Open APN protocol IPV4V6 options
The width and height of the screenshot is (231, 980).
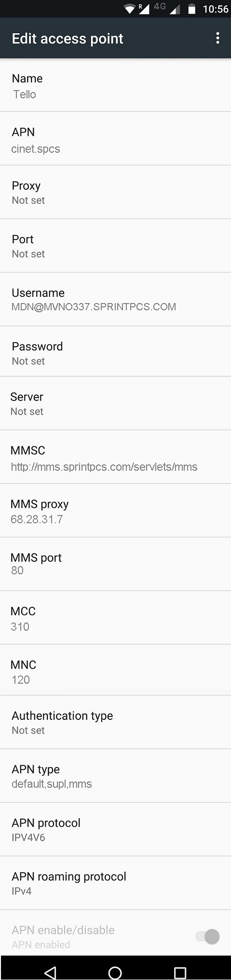coord(115,829)
